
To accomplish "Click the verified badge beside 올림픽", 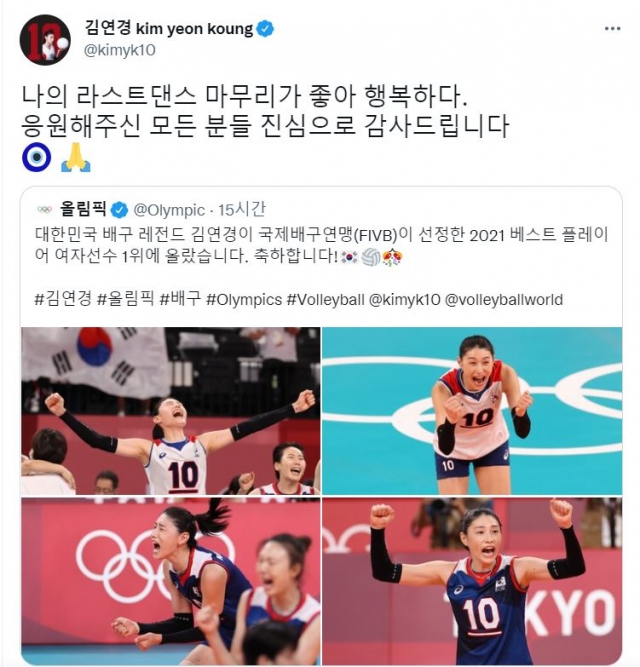I will pos(119,210).
